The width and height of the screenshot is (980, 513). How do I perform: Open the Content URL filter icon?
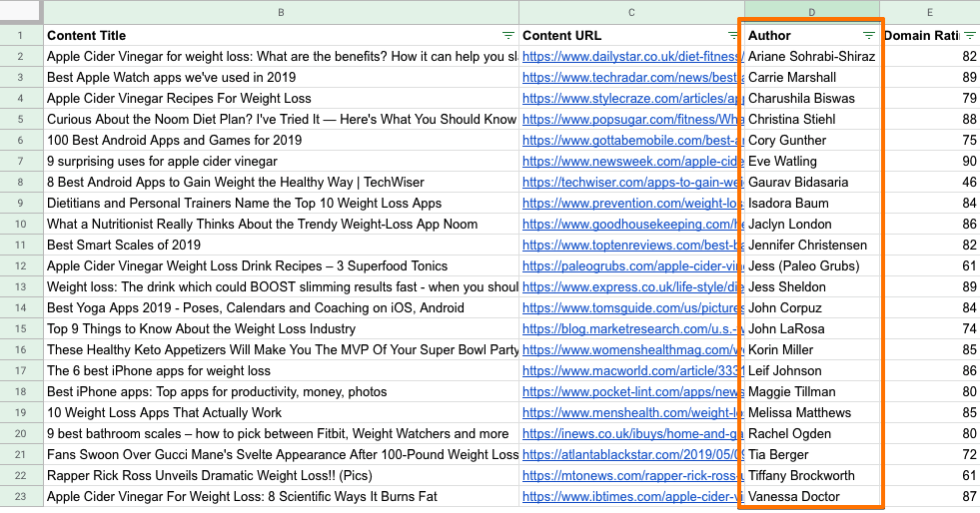point(732,36)
